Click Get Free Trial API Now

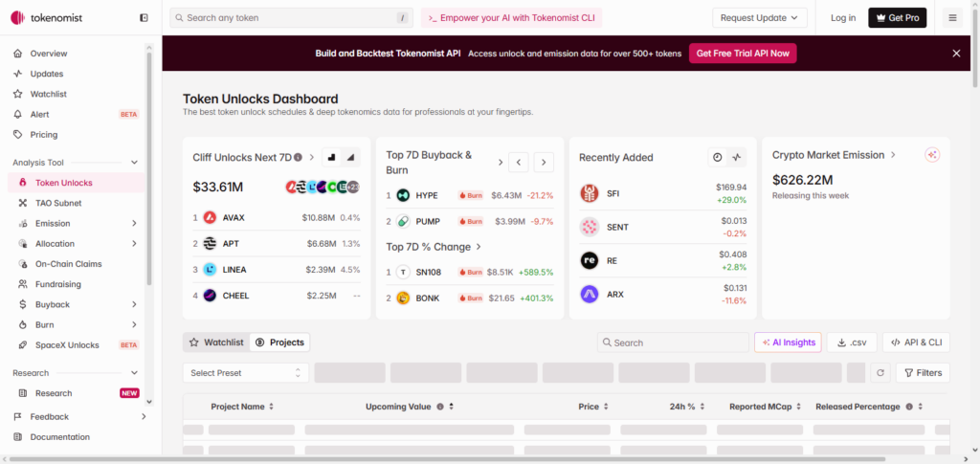coord(743,53)
